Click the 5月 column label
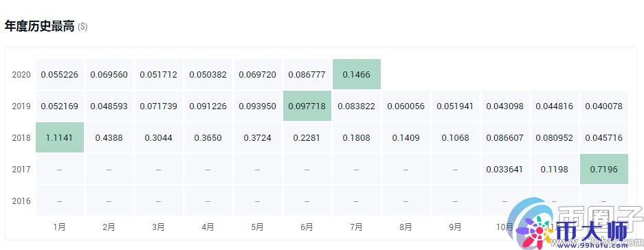Screen dimensions: 644x250 tap(258, 227)
